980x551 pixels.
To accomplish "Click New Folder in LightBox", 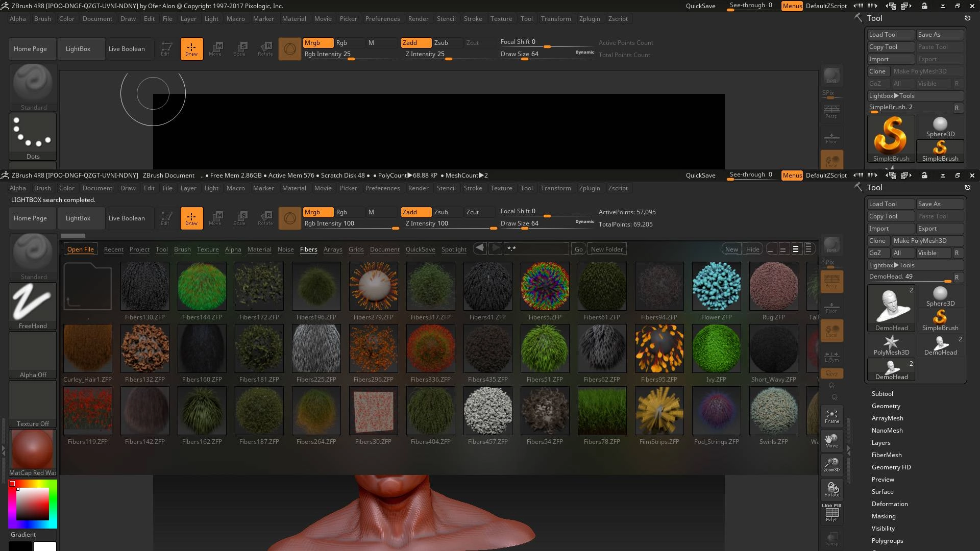I will click(x=607, y=249).
